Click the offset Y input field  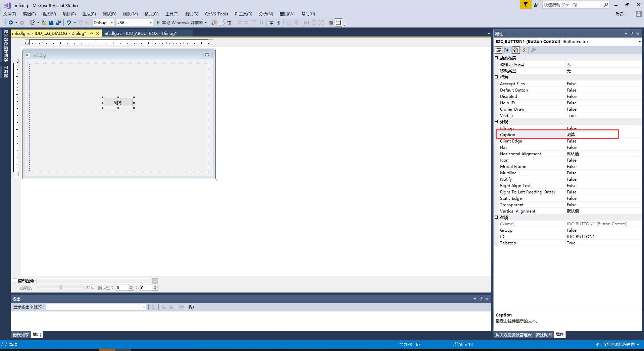(x=146, y=288)
